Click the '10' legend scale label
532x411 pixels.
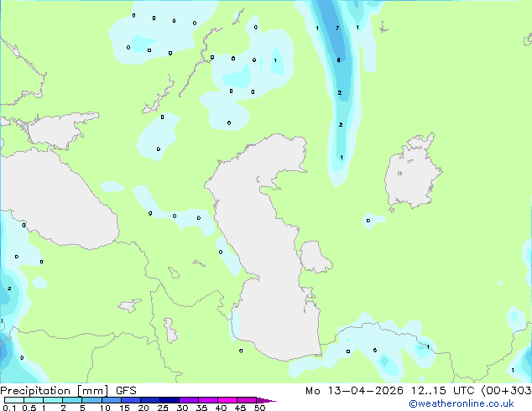pos(105,408)
